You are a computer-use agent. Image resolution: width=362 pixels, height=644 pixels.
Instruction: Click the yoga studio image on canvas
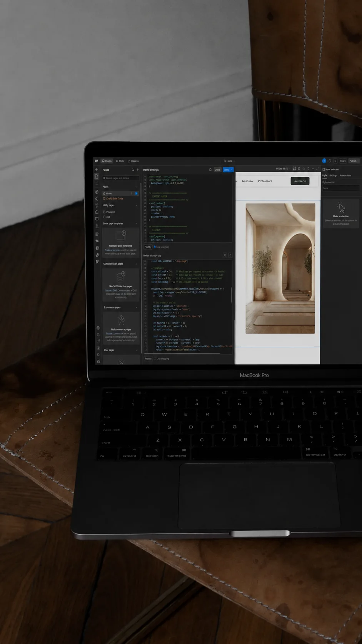(280, 268)
